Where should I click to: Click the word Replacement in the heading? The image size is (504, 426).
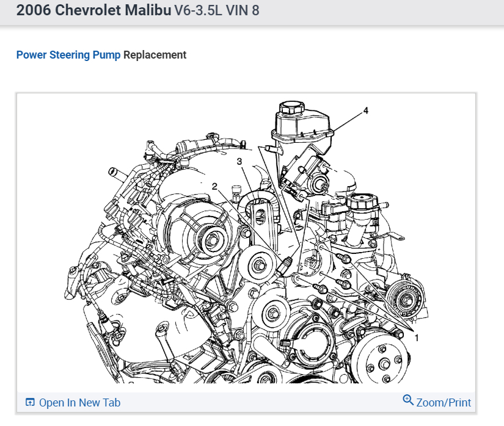pos(155,55)
